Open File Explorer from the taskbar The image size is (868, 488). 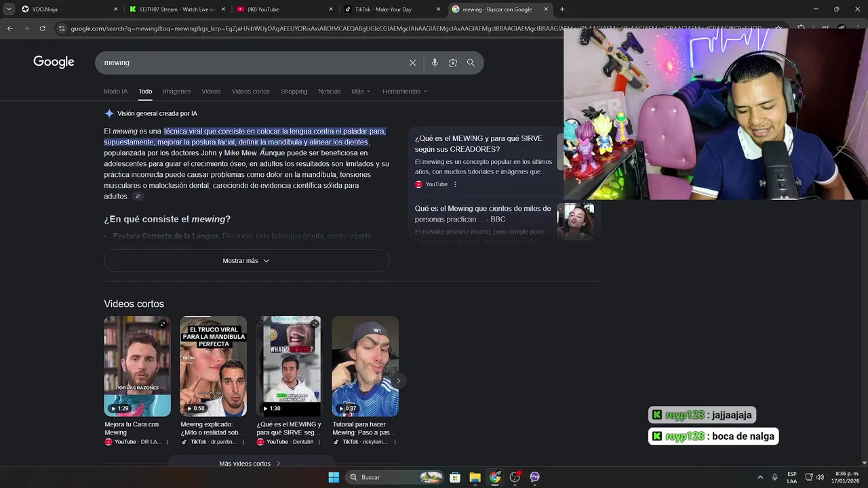click(x=475, y=477)
